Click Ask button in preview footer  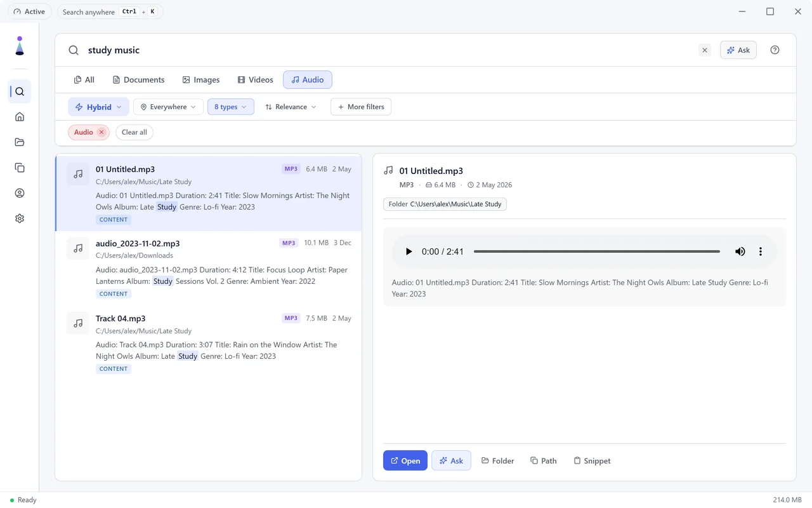click(451, 460)
